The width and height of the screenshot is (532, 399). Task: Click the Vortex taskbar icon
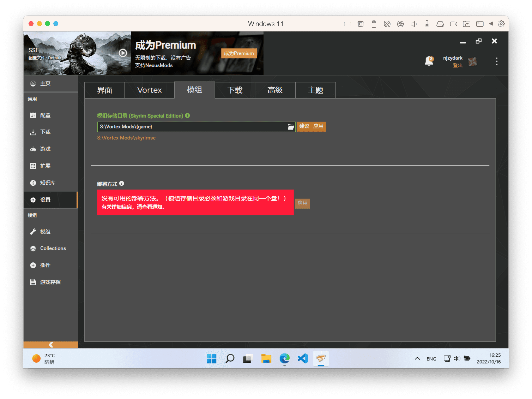pos(321,359)
